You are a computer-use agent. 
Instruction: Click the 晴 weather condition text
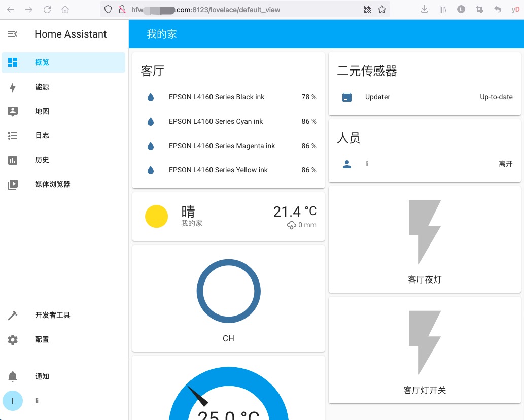point(188,212)
